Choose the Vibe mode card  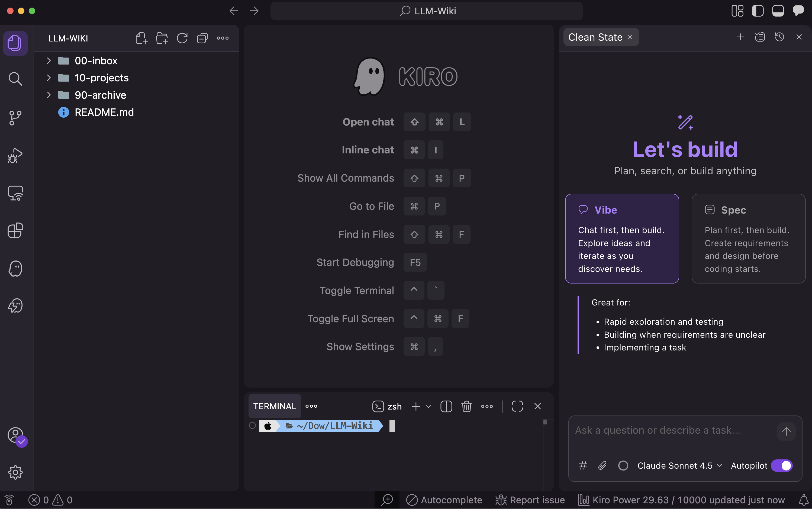(x=622, y=238)
